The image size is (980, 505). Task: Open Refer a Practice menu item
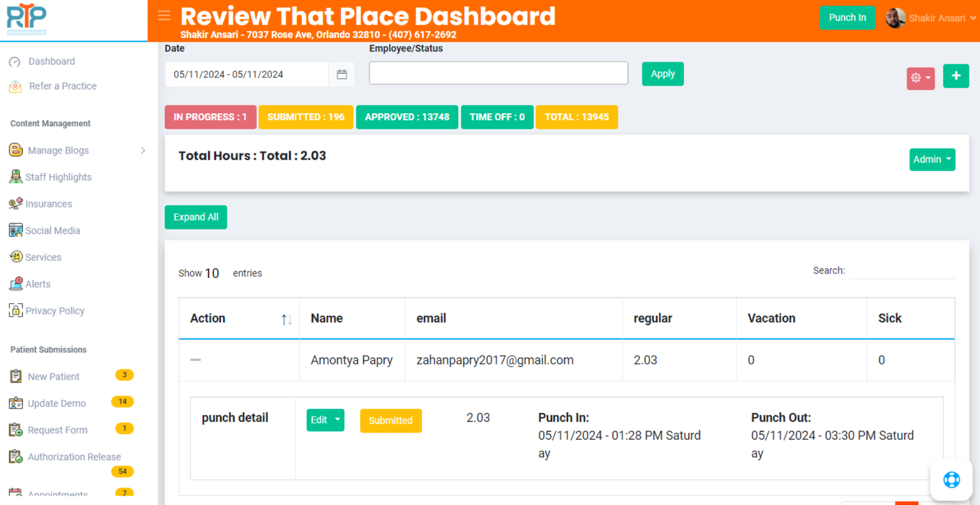[62, 86]
